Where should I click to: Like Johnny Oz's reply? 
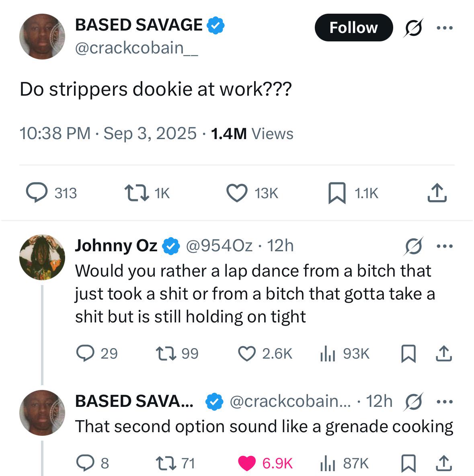pos(247,353)
